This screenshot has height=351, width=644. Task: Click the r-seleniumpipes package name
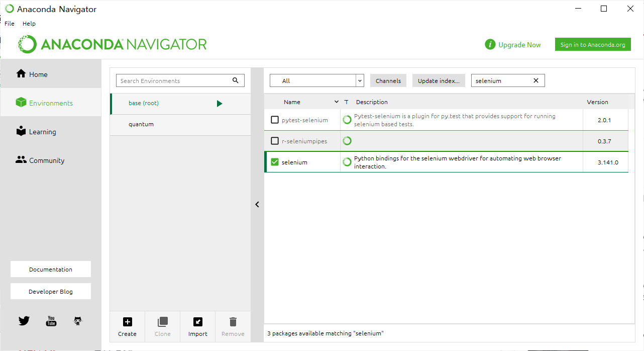(x=304, y=141)
